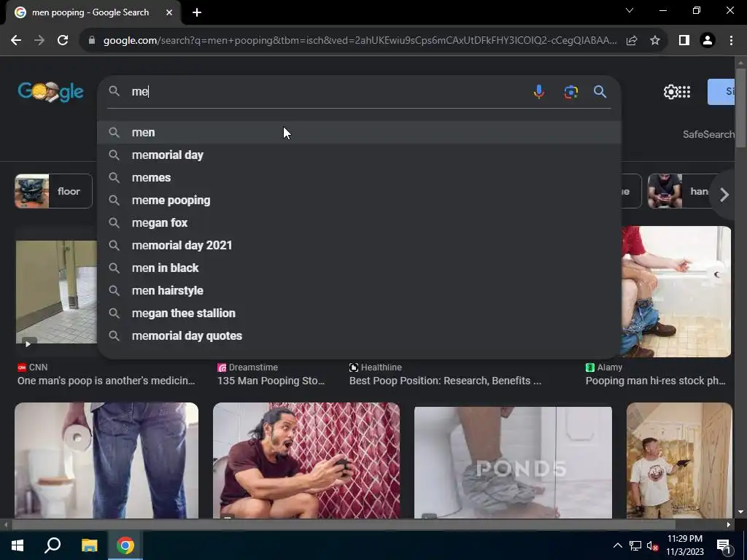Open the network tray icon

coord(635,545)
